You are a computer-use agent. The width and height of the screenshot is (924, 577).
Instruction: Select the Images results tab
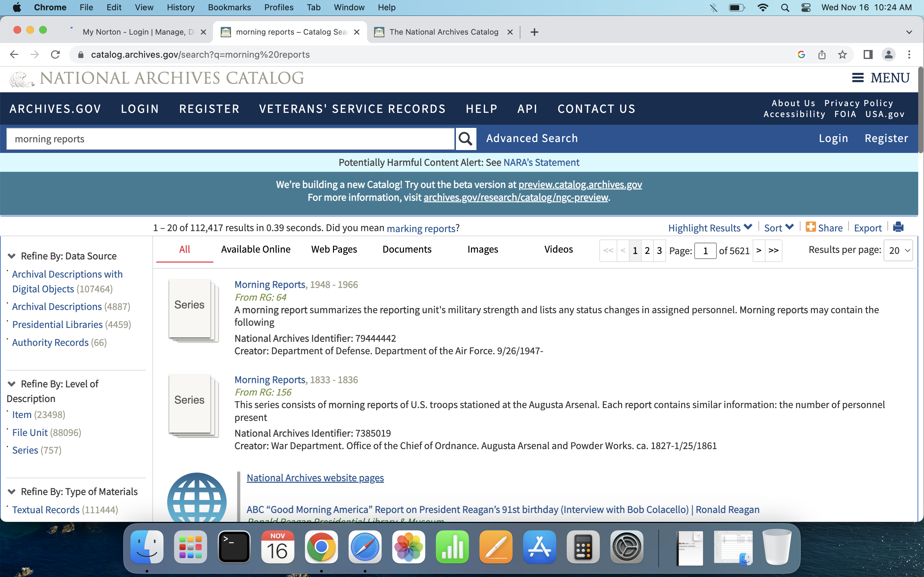(482, 249)
